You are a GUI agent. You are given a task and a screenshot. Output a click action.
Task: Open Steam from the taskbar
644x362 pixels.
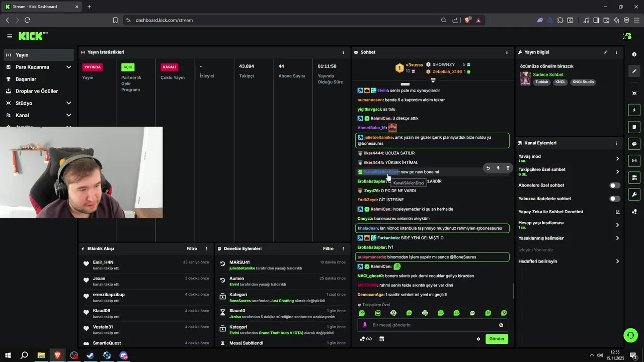tap(91, 355)
